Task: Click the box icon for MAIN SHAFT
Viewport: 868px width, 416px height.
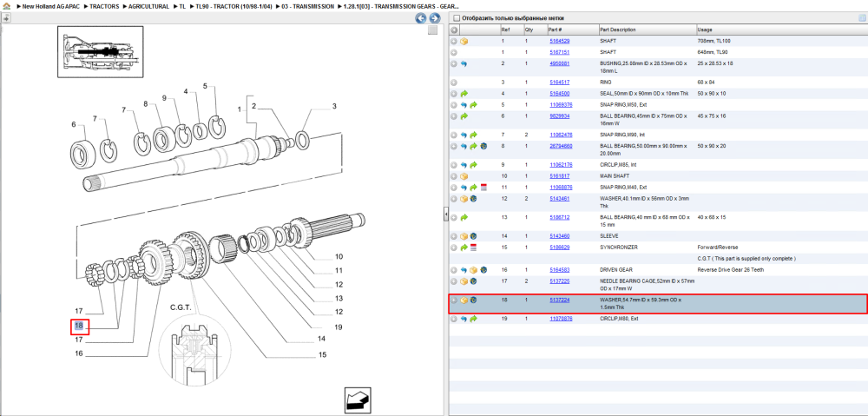Action: [x=464, y=176]
